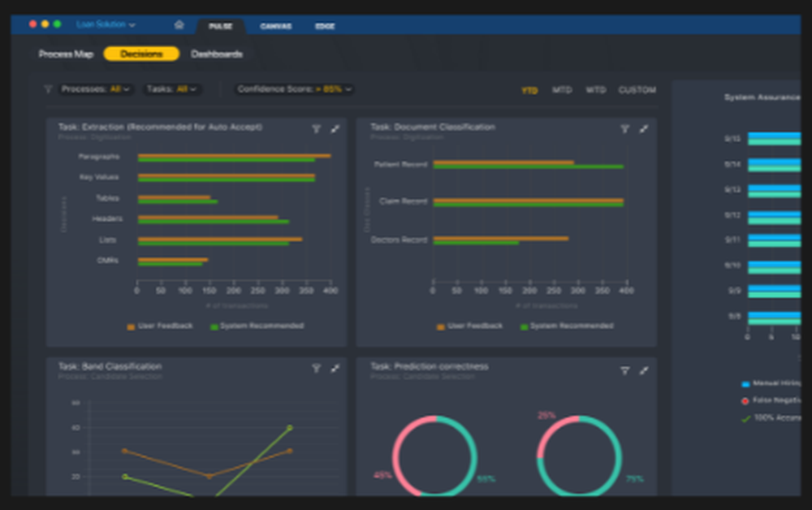Expand the Document Classification chart
Viewport: 812px width, 510px height.
click(644, 129)
